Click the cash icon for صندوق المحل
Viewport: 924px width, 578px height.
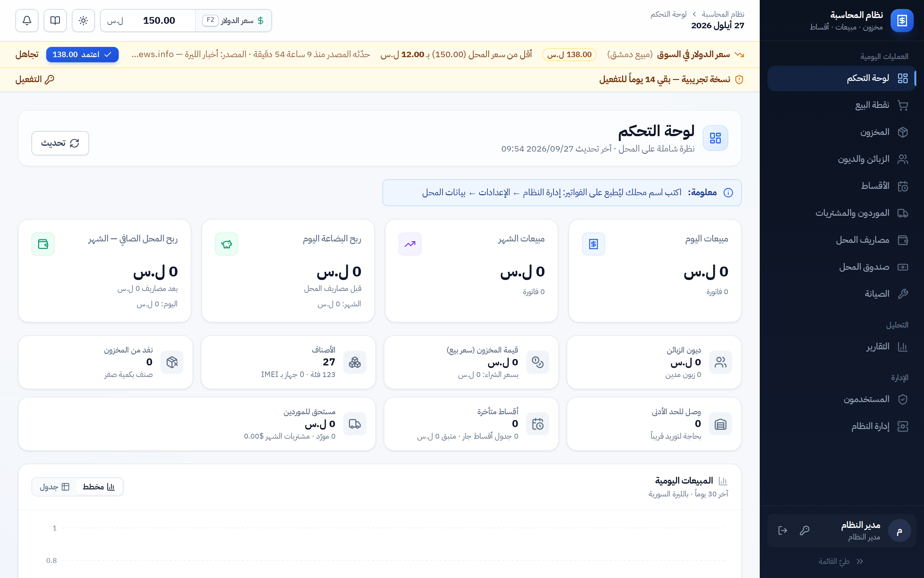pyautogui.click(x=903, y=267)
